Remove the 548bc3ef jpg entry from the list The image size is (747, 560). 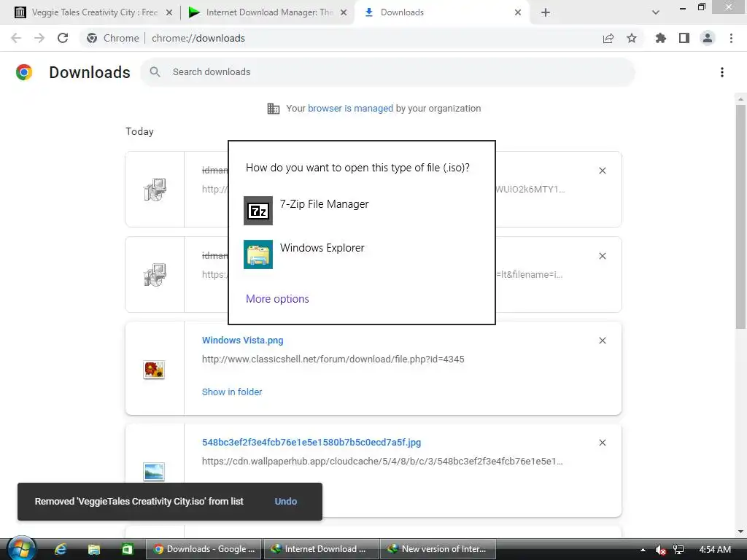coord(602,443)
